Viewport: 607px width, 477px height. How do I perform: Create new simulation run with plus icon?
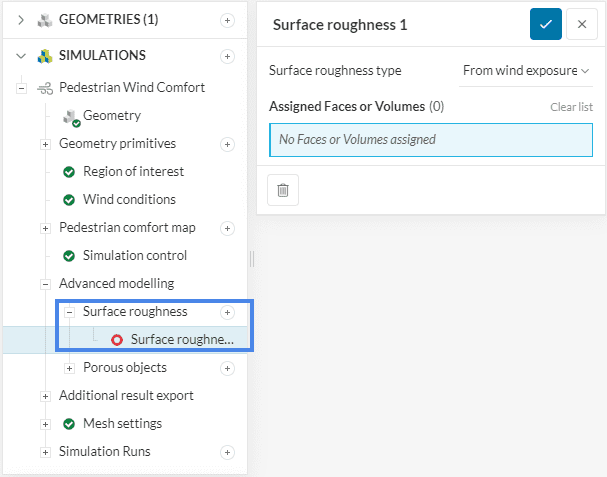pos(227,452)
